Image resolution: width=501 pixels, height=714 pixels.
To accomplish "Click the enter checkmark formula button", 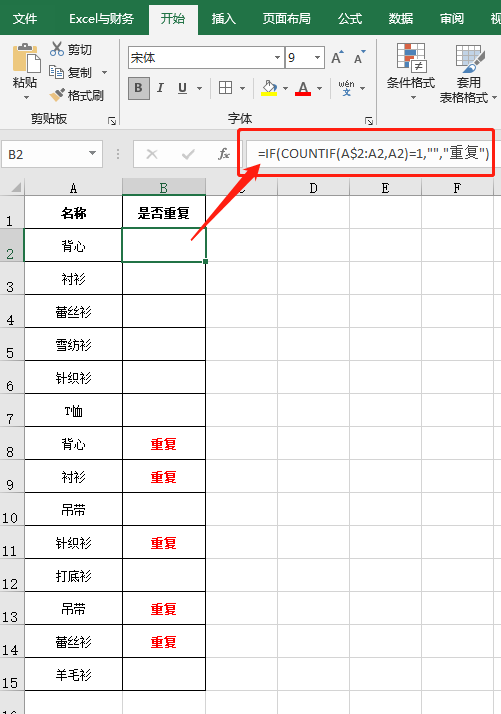I will tap(188, 154).
